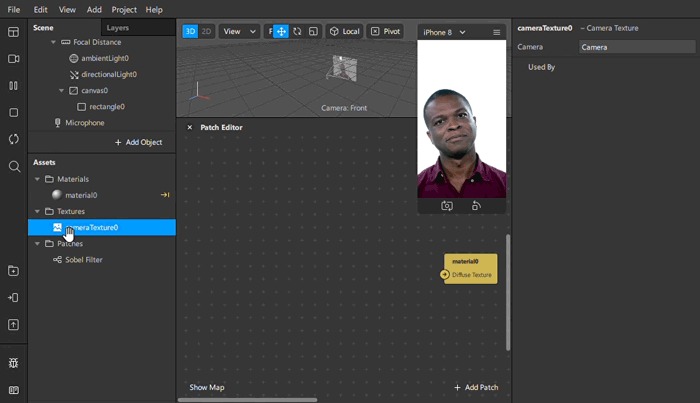Select Sobel Filter in Patches

(102, 260)
